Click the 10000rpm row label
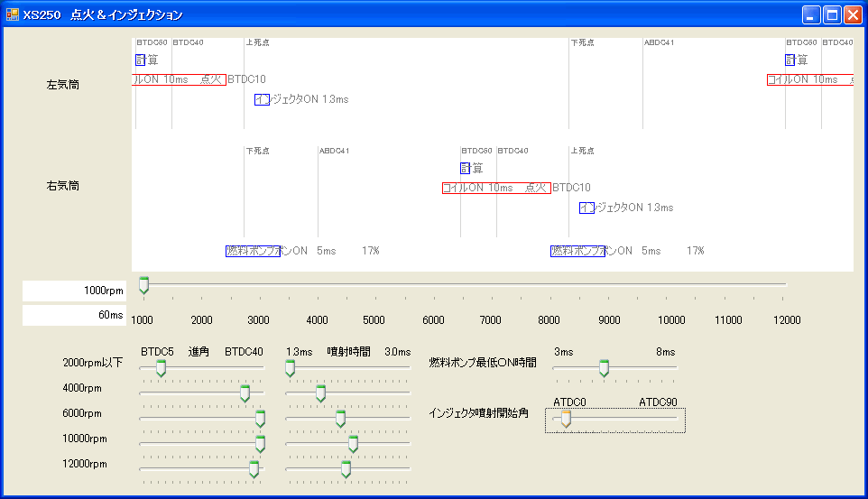This screenshot has height=499, width=868. tap(85, 439)
